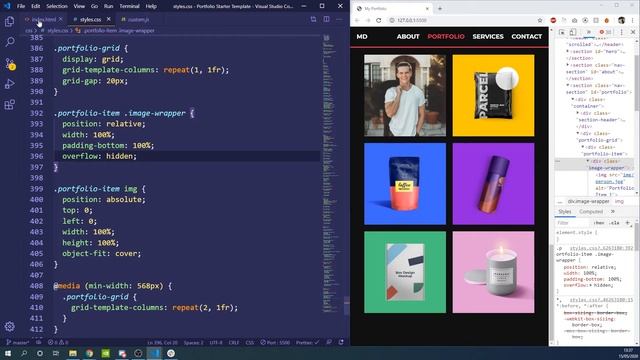
Task: Click the Chrome address bar
Action: click(460, 20)
